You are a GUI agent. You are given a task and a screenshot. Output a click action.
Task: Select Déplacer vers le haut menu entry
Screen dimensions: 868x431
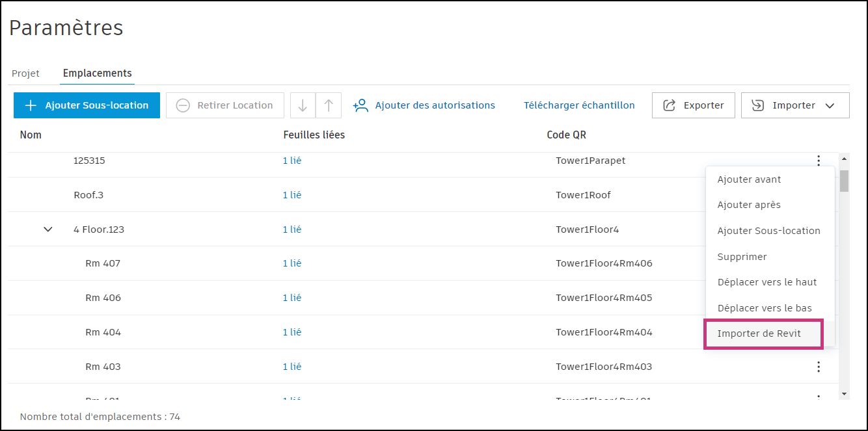766,282
